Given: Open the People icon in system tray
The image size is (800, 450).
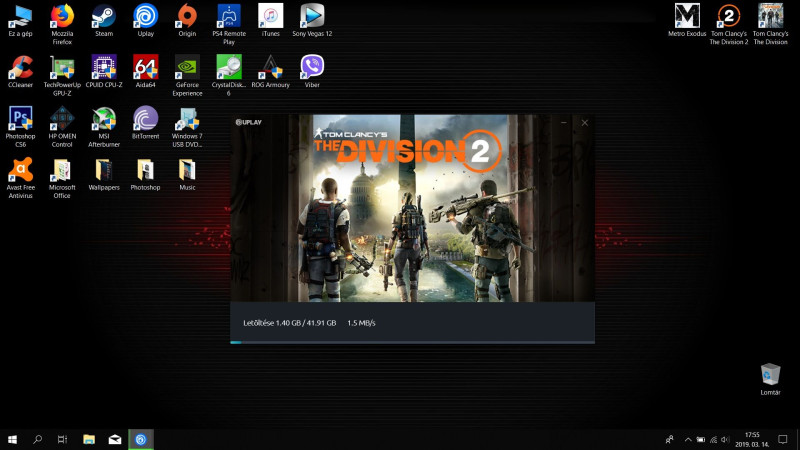Looking at the screenshot, I should [x=669, y=439].
